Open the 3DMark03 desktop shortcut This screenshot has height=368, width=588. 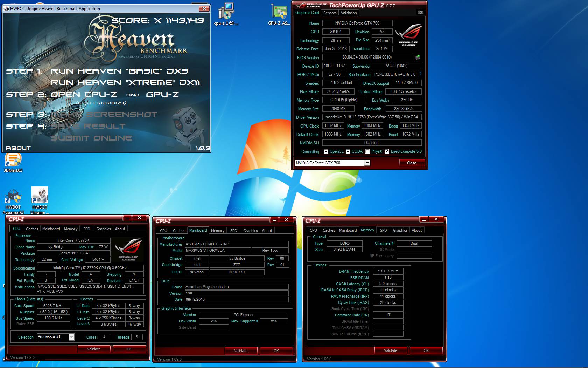pos(13,162)
